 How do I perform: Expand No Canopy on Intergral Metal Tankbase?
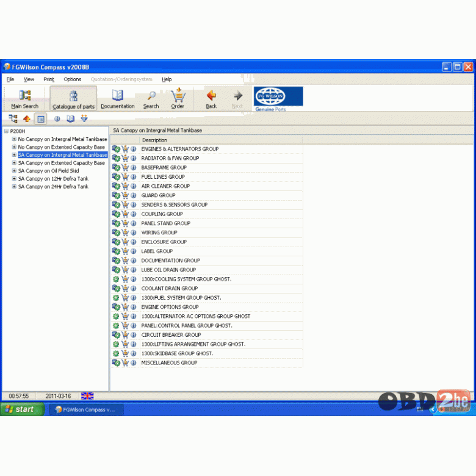[14, 139]
